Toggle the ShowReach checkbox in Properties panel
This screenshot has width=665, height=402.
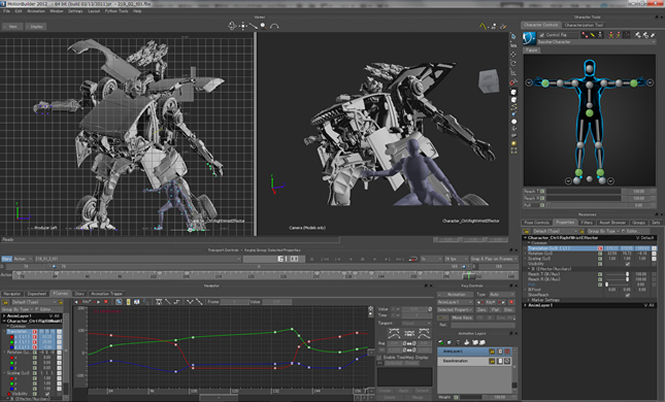point(628,295)
